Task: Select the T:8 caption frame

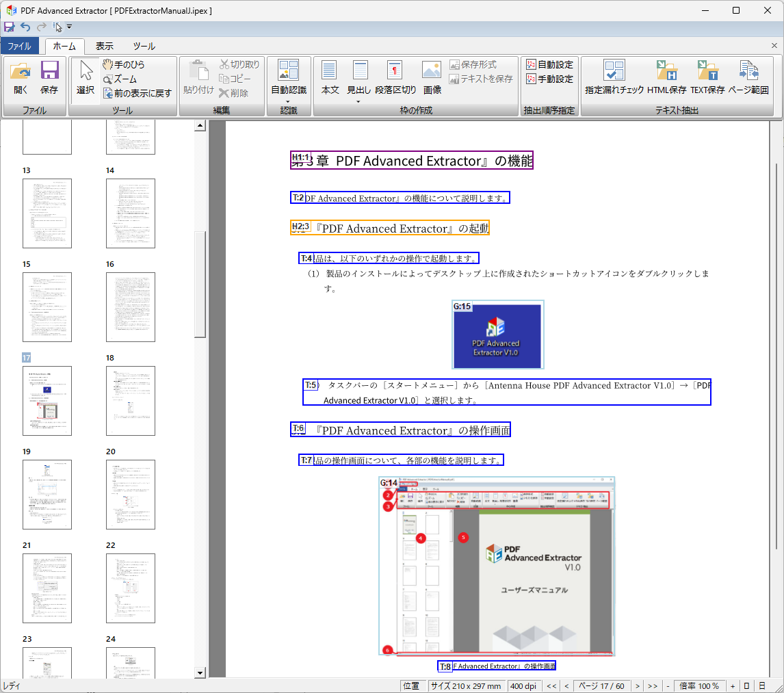Action: pyautogui.click(x=497, y=666)
